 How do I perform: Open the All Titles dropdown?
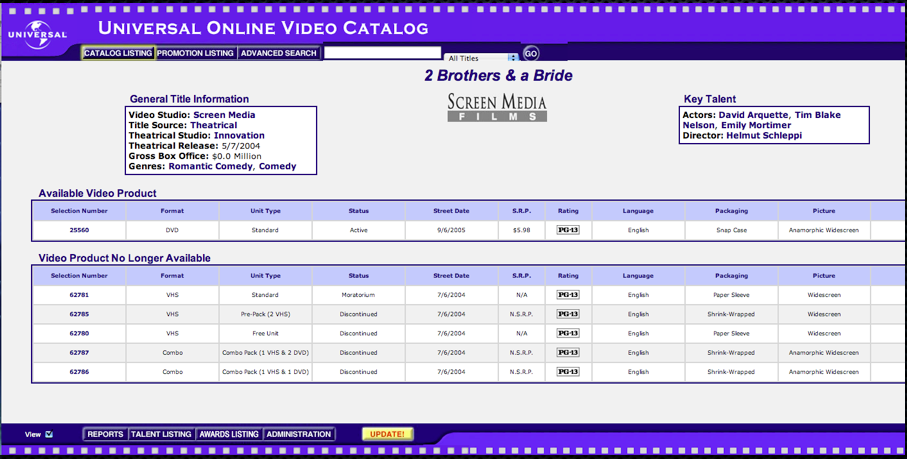coord(482,58)
